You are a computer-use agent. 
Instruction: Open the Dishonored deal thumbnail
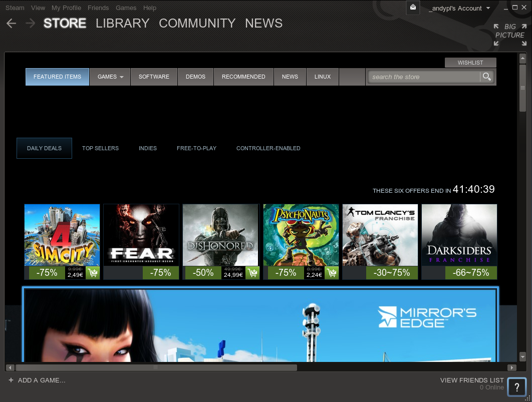[220, 235]
